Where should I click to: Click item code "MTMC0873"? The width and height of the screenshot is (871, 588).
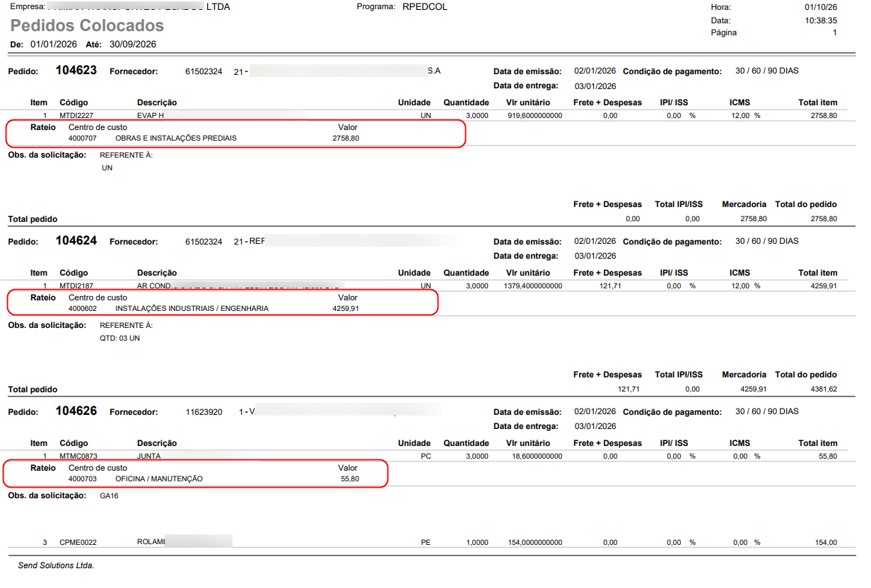78,456
